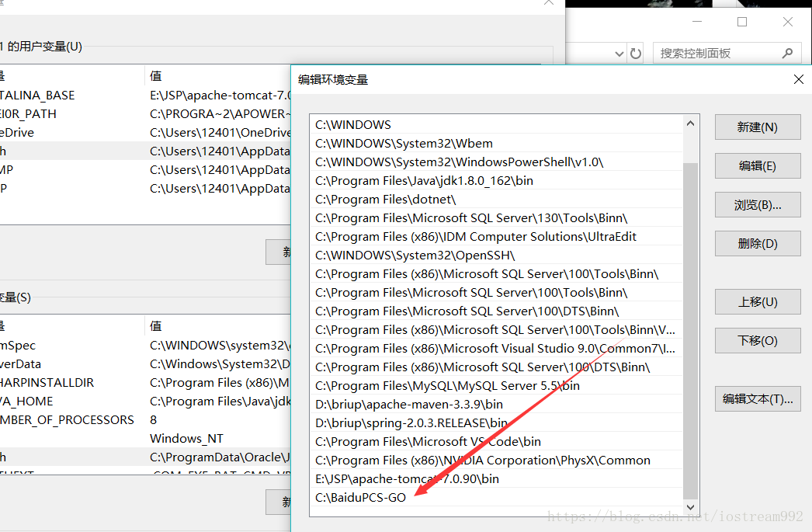This screenshot has height=532, width=812.
Task: Close the 编辑环境变量 dialog
Action: (799, 79)
